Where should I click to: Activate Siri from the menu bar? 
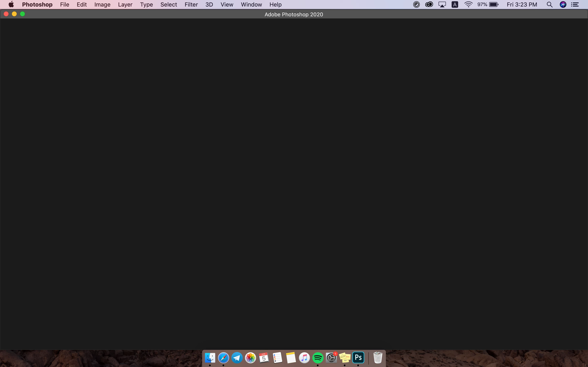point(563,5)
